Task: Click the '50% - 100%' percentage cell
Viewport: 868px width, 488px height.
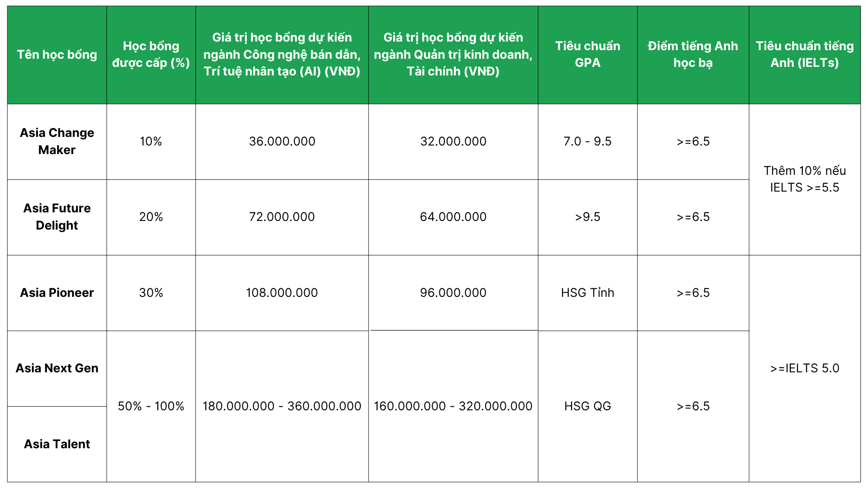Action: [x=151, y=406]
